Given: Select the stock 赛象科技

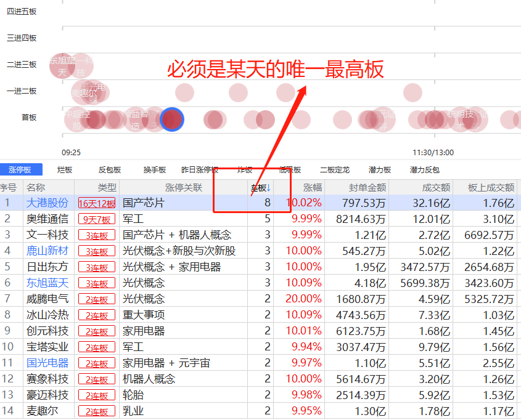Looking at the screenshot, I should 47,379.
